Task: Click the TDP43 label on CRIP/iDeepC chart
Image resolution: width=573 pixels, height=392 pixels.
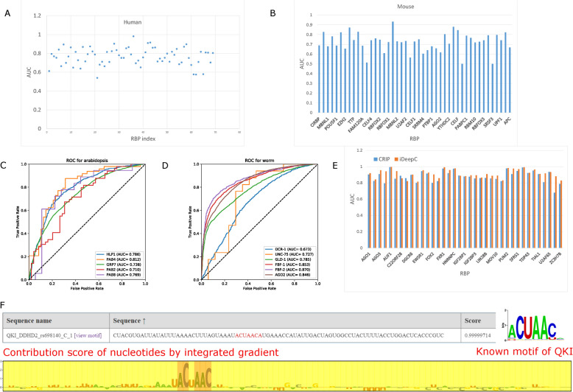Action: pos(524,257)
